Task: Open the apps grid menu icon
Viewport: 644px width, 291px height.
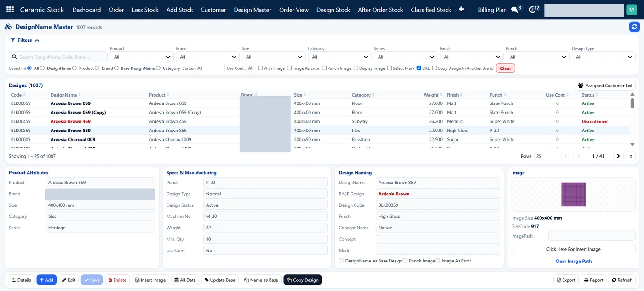Action: (10, 10)
